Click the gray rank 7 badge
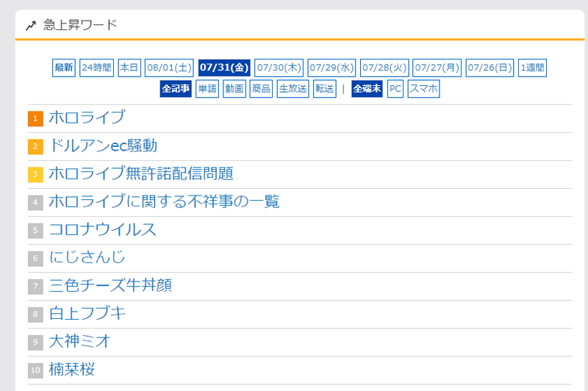588x391 pixels. pyautogui.click(x=35, y=287)
